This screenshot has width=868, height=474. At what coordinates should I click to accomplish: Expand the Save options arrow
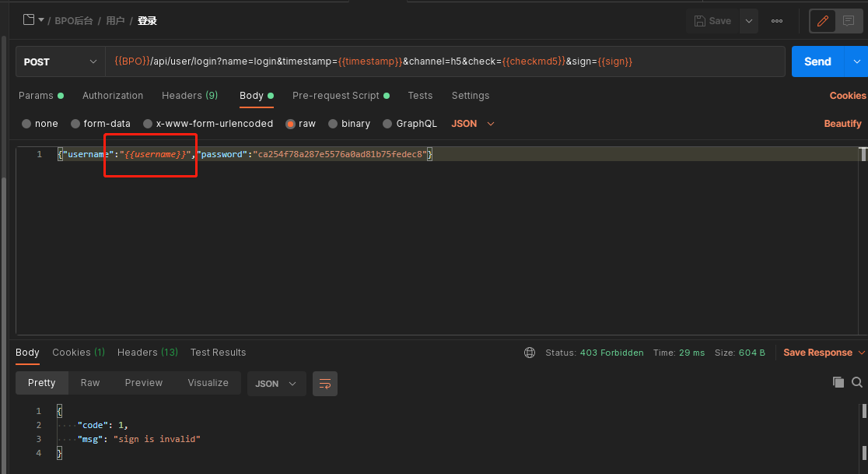coord(749,21)
